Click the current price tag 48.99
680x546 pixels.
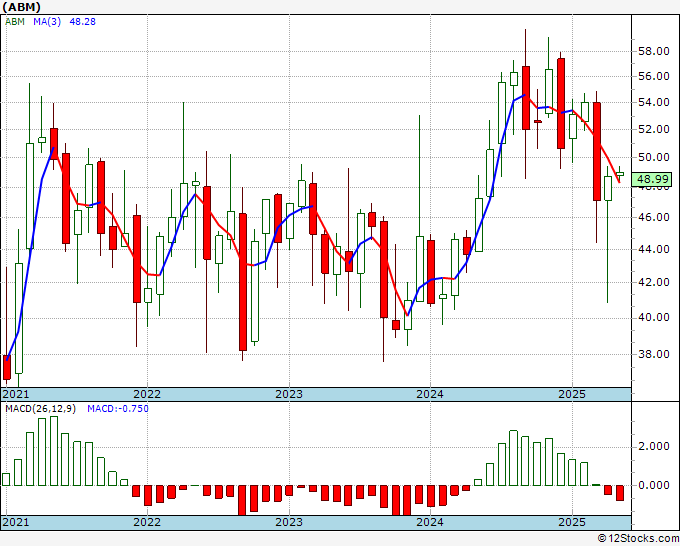coord(652,180)
